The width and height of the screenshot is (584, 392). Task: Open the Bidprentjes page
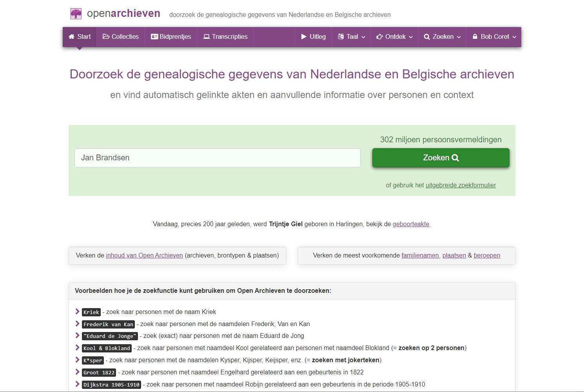tap(171, 37)
